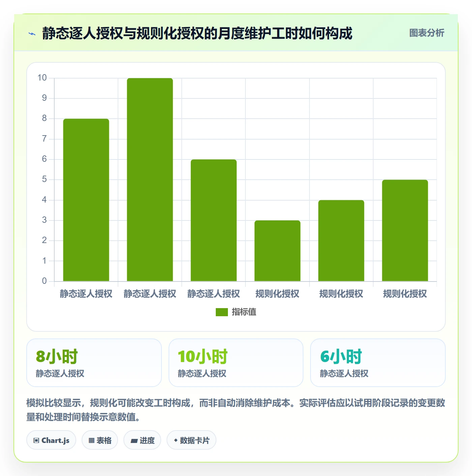Open the 6小时 data card
Viewport: 472px width, 476px height.
point(378,363)
